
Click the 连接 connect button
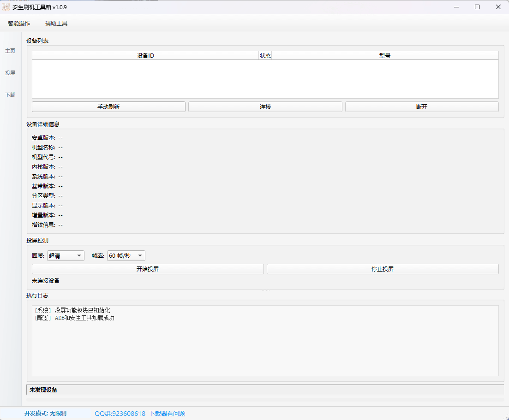pos(265,106)
